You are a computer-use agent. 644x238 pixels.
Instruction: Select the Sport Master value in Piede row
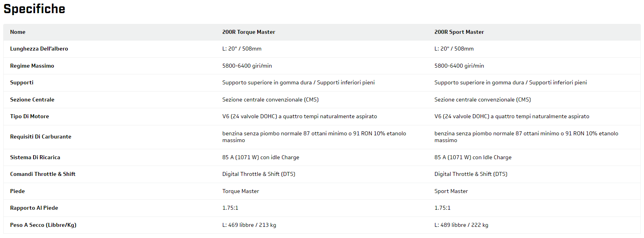451,191
